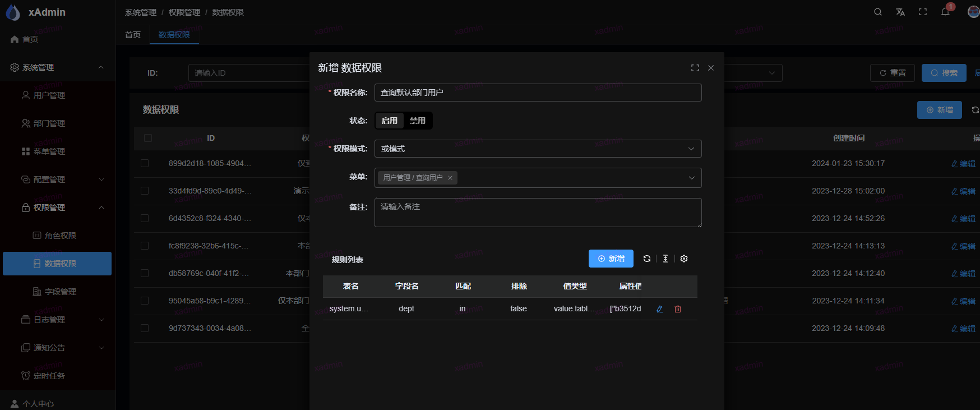This screenshot has height=410, width=980.
Task: Click the 备注 textarea
Action: pyautogui.click(x=538, y=213)
